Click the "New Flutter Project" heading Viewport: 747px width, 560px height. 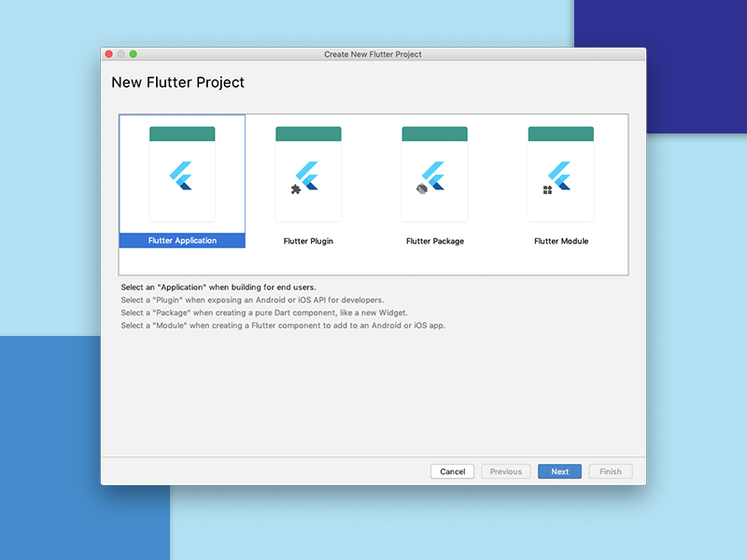pyautogui.click(x=177, y=82)
